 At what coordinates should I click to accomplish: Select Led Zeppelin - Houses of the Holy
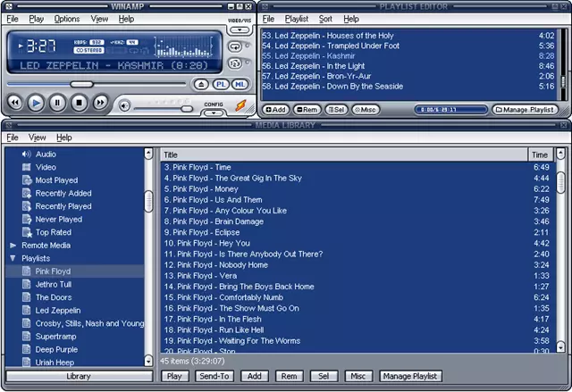click(x=408, y=36)
